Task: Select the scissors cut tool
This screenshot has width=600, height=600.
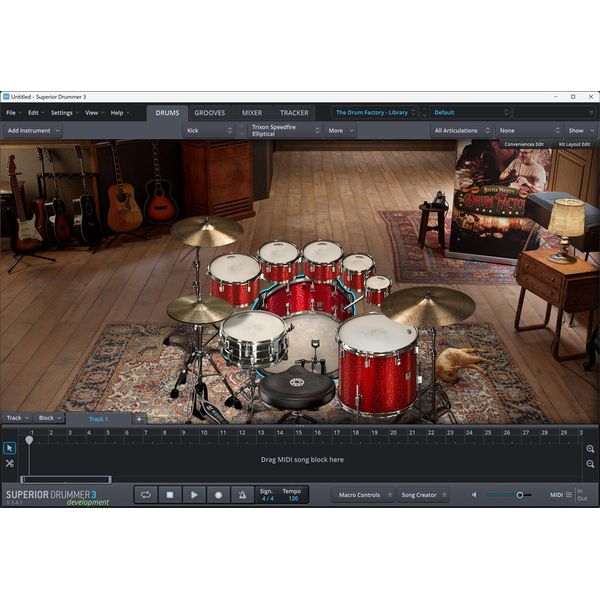Action: tap(10, 464)
